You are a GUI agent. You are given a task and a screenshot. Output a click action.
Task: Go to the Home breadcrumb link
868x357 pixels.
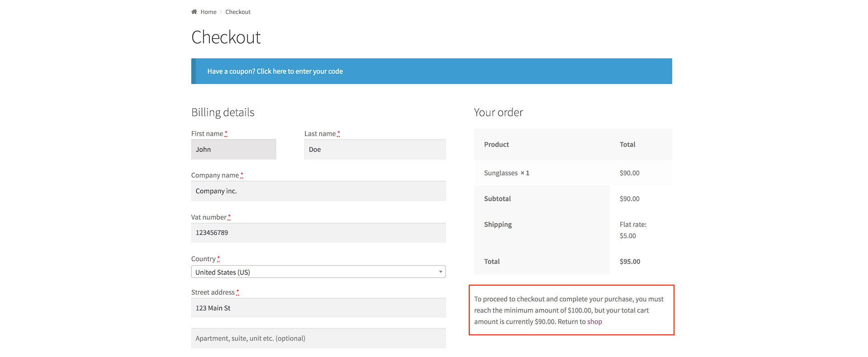click(208, 12)
